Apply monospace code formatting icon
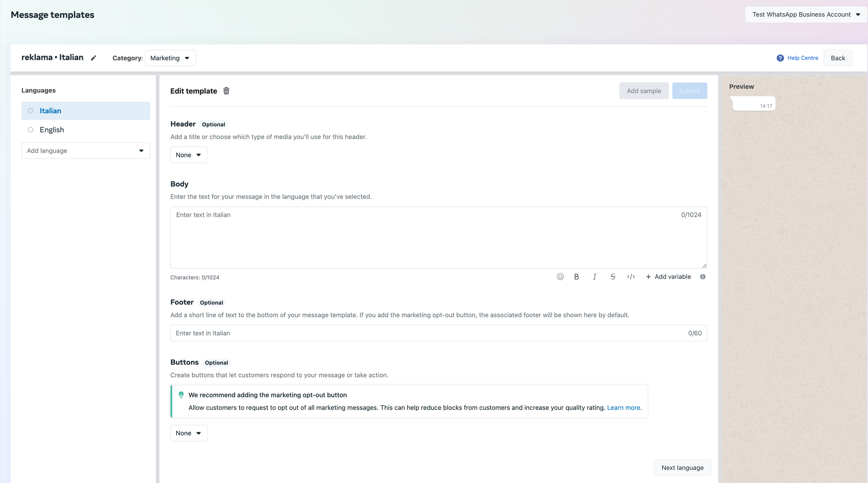 (x=631, y=277)
